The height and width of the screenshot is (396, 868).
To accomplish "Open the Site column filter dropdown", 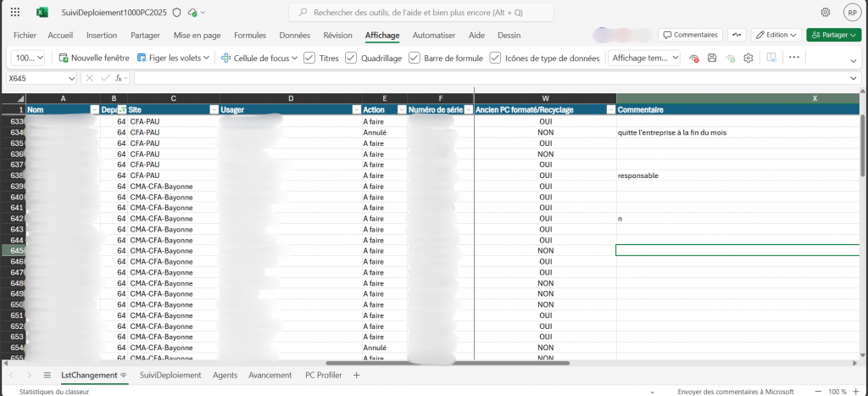I will [x=214, y=109].
